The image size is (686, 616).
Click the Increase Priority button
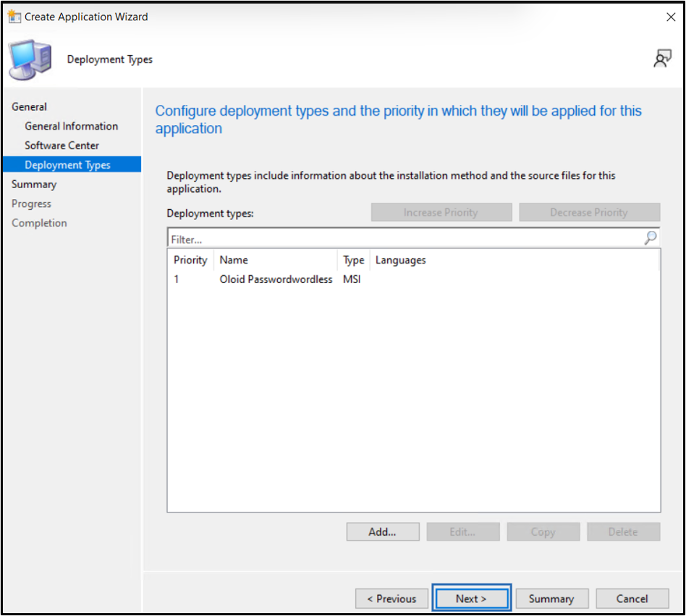tap(441, 212)
